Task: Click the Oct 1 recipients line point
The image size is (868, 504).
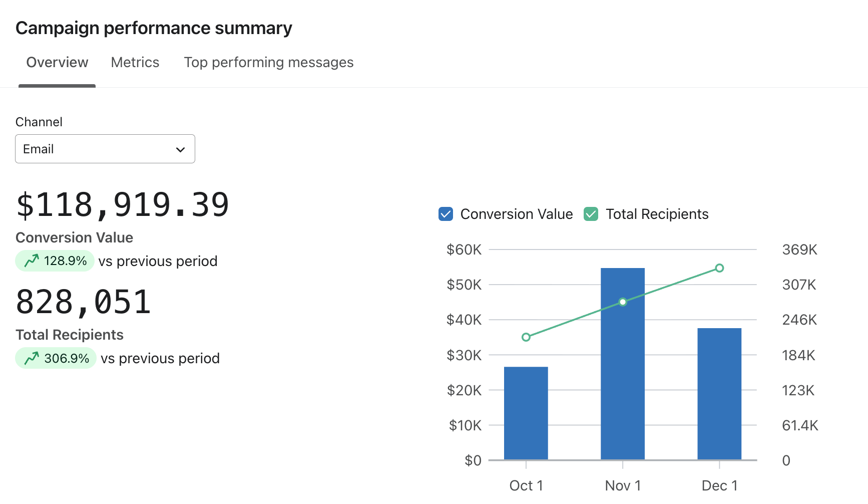Action: (526, 337)
